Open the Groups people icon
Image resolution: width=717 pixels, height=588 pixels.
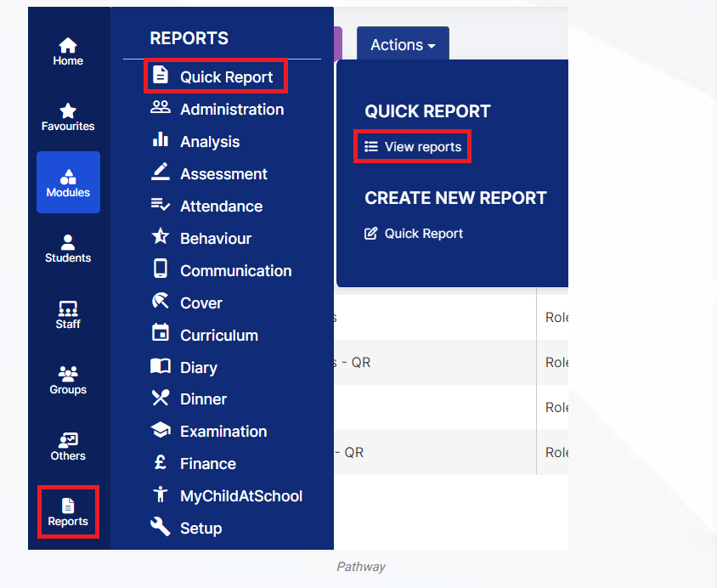click(68, 381)
